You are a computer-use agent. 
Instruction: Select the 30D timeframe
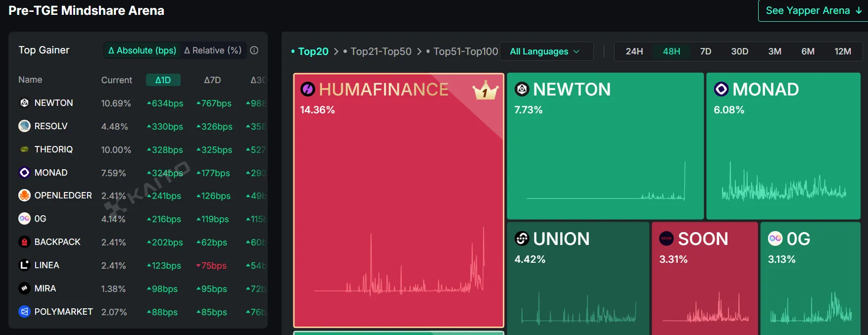point(739,51)
